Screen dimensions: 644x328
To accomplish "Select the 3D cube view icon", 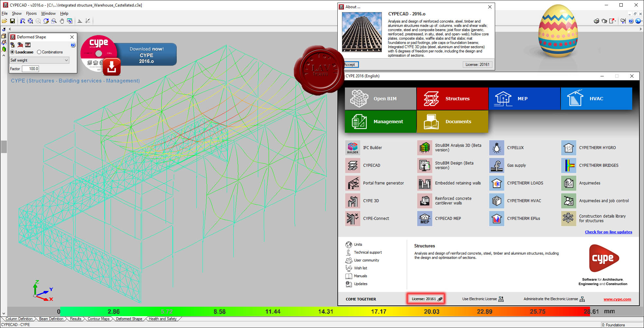I will pos(4,36).
